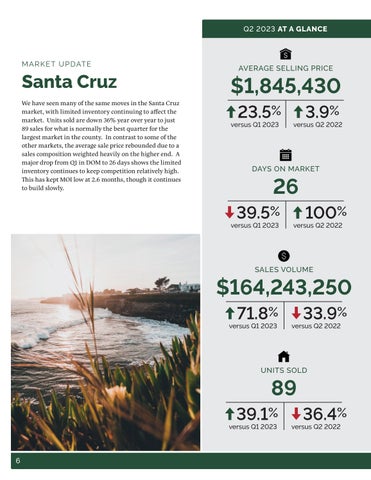Click the Santa Cruz heading

pos(69,82)
